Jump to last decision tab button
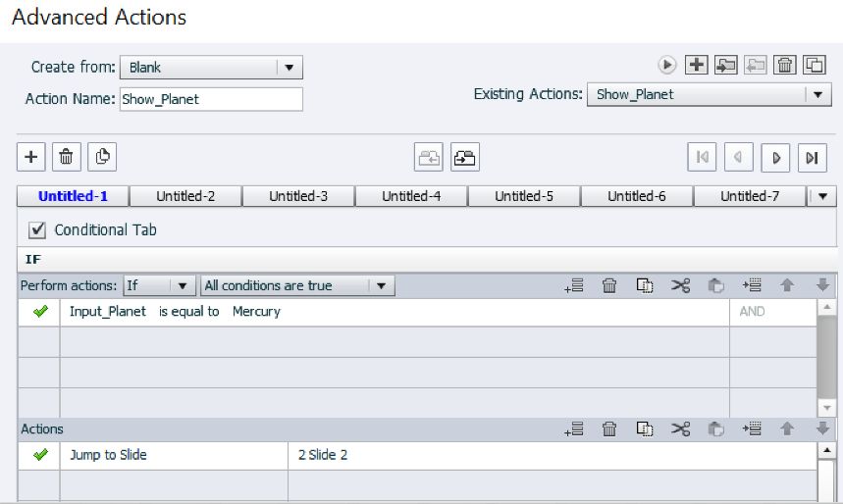The height and width of the screenshot is (504, 843). coord(812,157)
